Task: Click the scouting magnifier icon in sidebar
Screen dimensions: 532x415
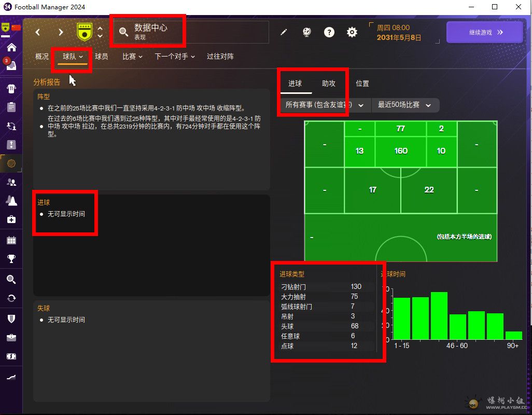Action: (11, 280)
